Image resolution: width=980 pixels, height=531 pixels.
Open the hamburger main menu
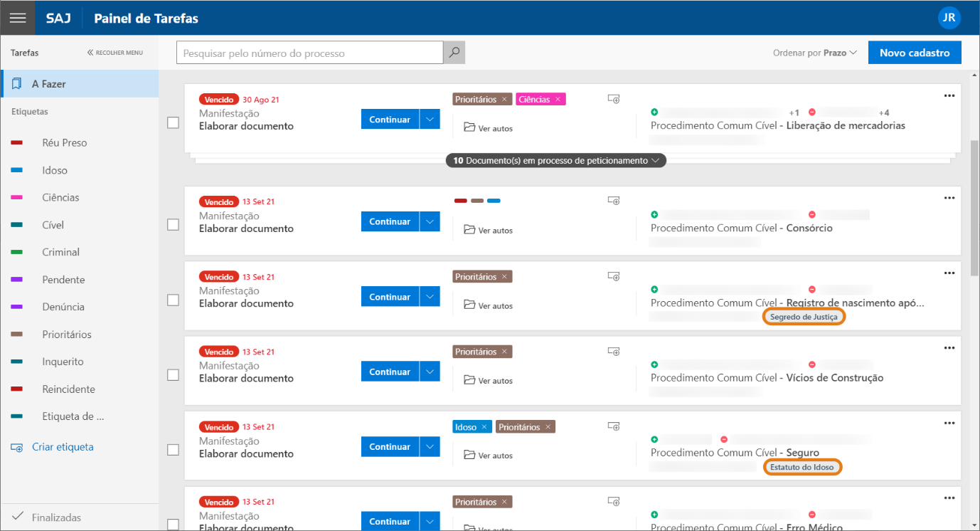(x=18, y=18)
